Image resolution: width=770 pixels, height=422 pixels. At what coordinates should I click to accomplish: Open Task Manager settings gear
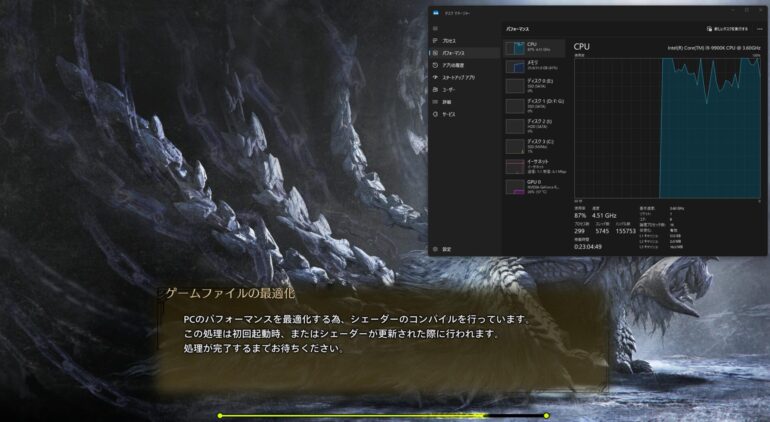(435, 248)
